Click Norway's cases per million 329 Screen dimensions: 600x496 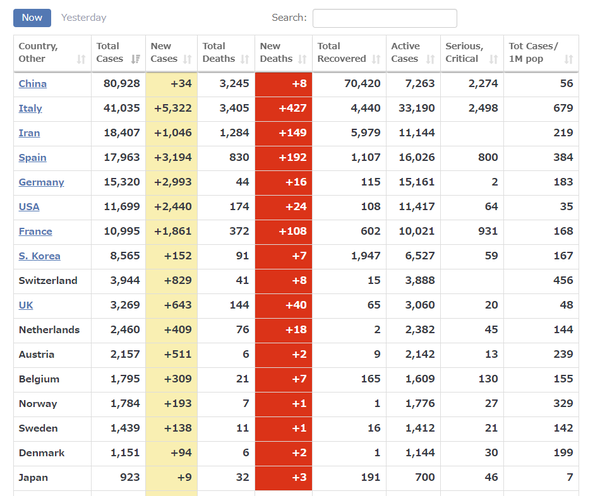(x=563, y=404)
